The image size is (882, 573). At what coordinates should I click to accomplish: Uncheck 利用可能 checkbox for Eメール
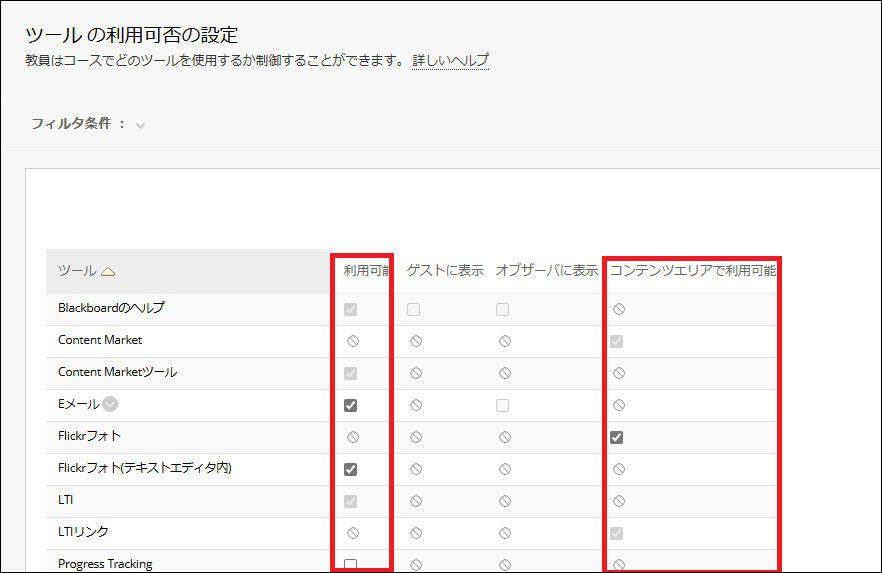coord(350,405)
